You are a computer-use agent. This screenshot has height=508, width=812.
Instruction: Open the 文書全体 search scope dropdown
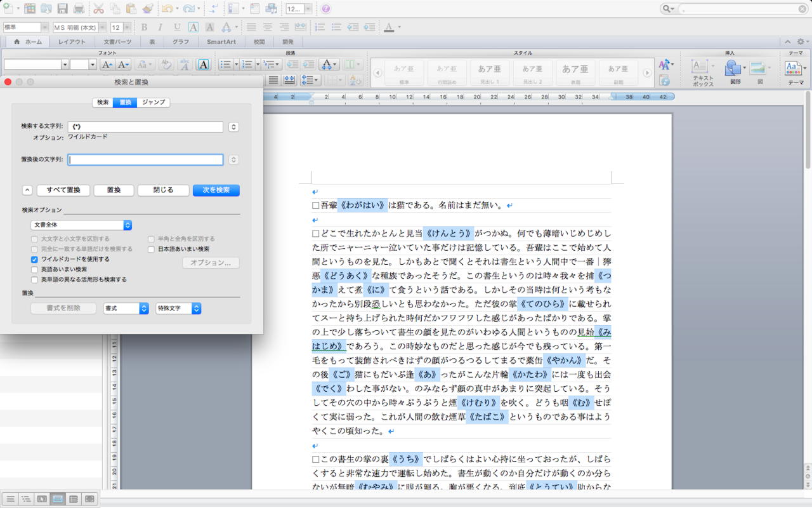tap(81, 225)
